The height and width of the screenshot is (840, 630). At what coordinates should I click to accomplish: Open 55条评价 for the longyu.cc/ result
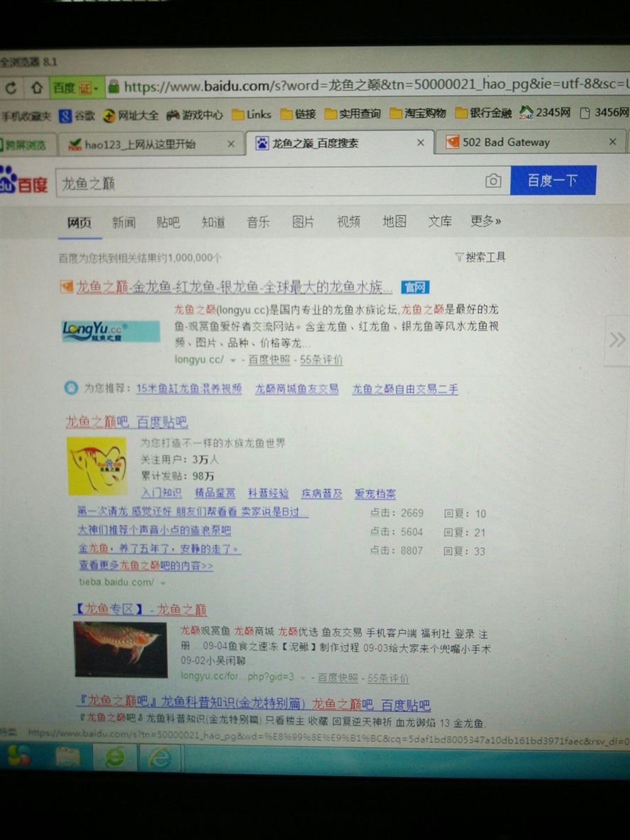(321, 360)
